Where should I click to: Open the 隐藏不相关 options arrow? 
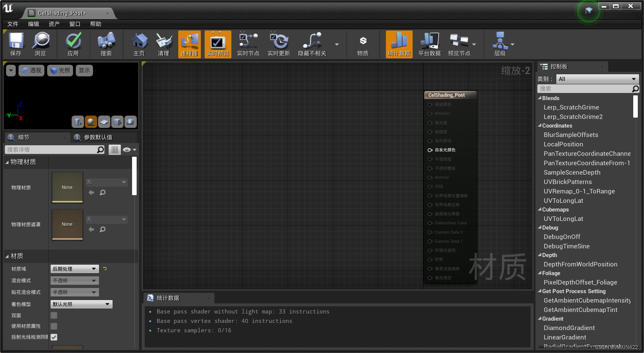(x=337, y=44)
